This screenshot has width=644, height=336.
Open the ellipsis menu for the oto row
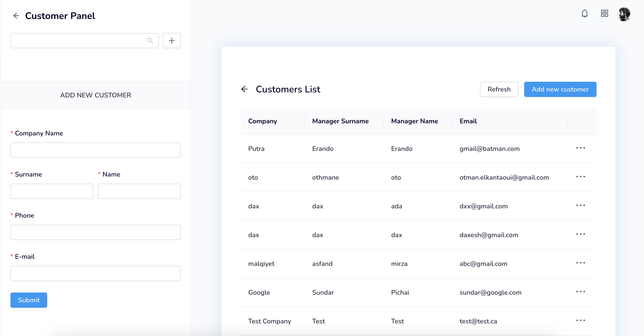click(580, 177)
